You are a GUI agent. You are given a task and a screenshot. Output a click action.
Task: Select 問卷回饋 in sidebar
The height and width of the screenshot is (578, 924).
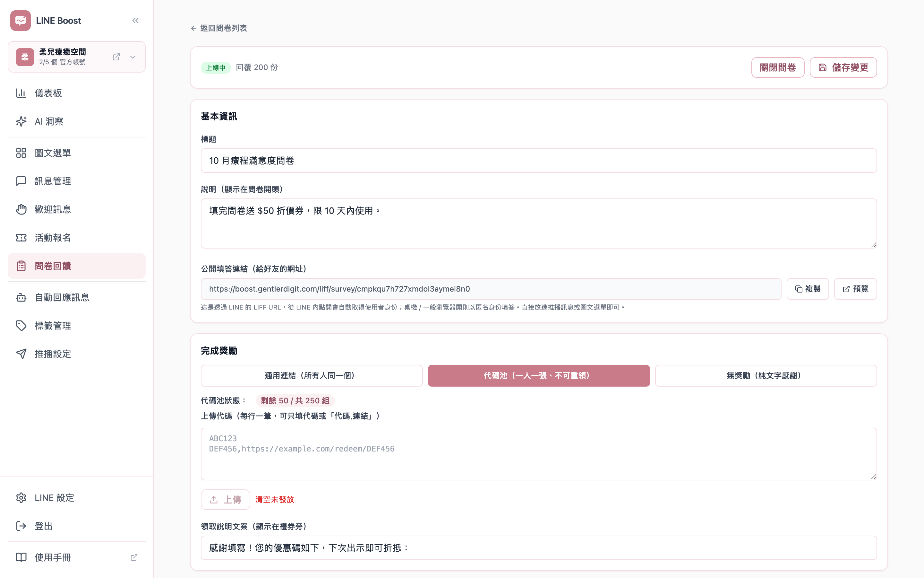point(77,266)
